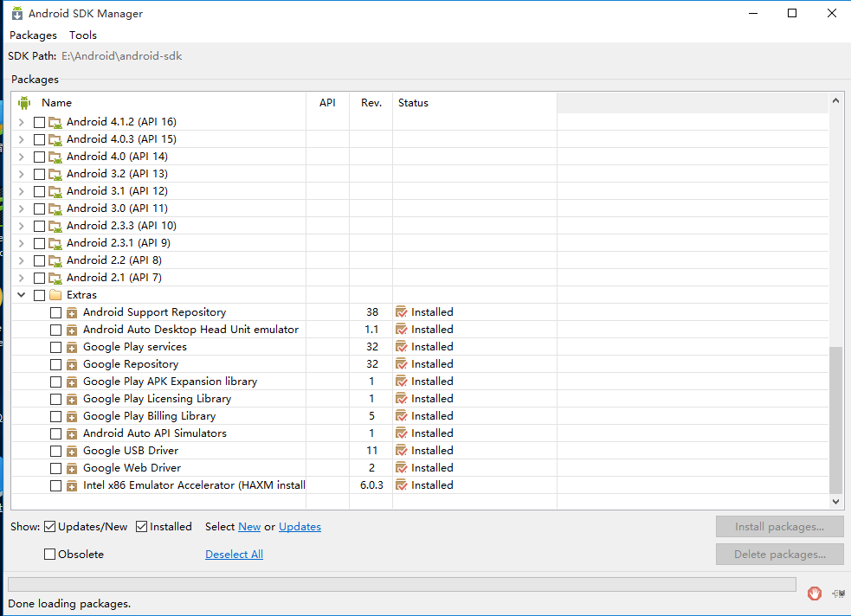This screenshot has width=851, height=616.
Task: Expand the Android 2.3.3 (API 10) node
Action: tap(21, 226)
